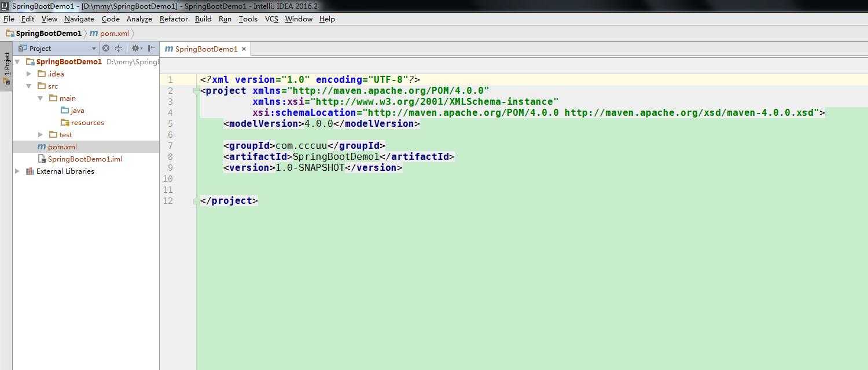
Task: Select the test folder label
Action: click(x=65, y=134)
